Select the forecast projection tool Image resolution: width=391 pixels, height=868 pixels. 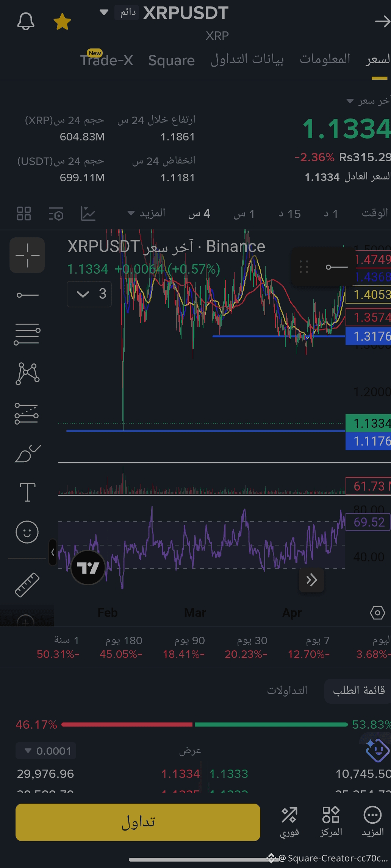[27, 413]
